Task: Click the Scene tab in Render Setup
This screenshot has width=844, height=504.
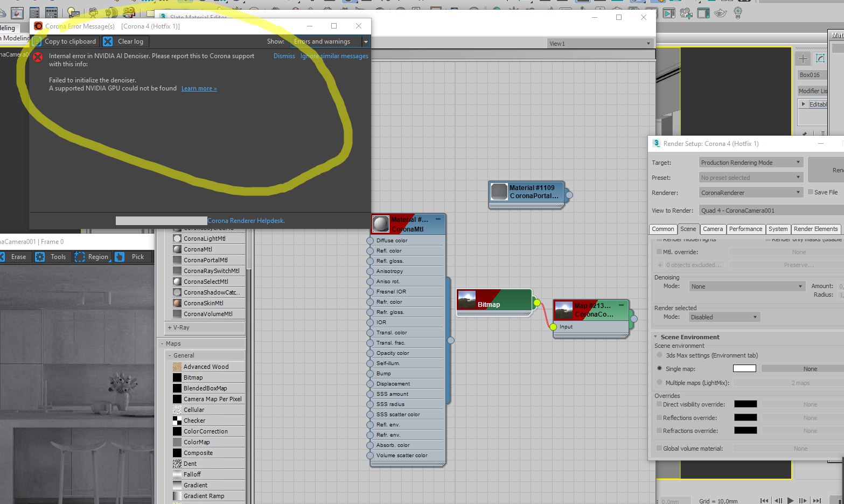Action: 688,229
